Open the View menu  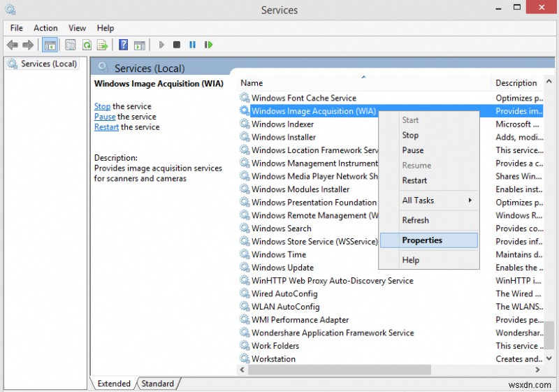tap(78, 28)
